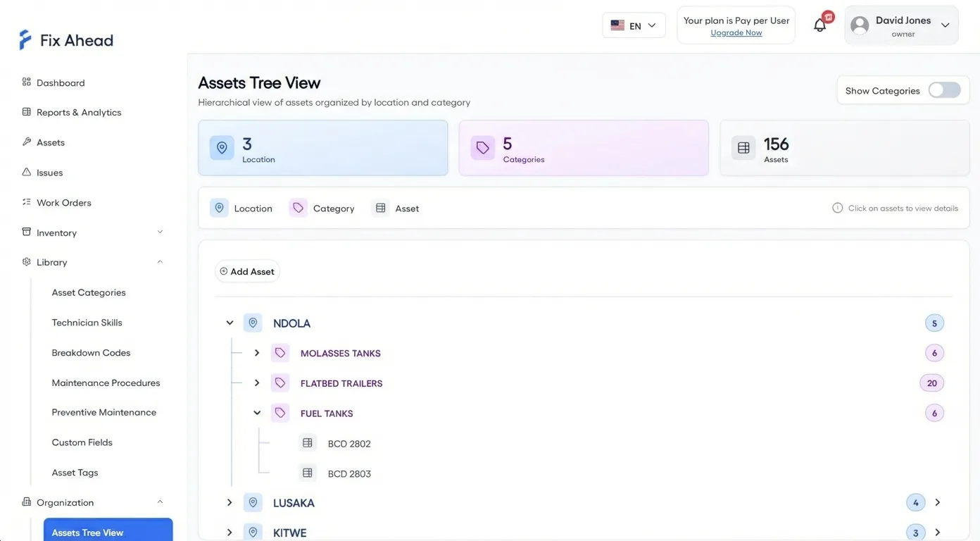This screenshot has width=980, height=541.
Task: Click the BCD 2802 asset icon
Action: pyautogui.click(x=308, y=444)
